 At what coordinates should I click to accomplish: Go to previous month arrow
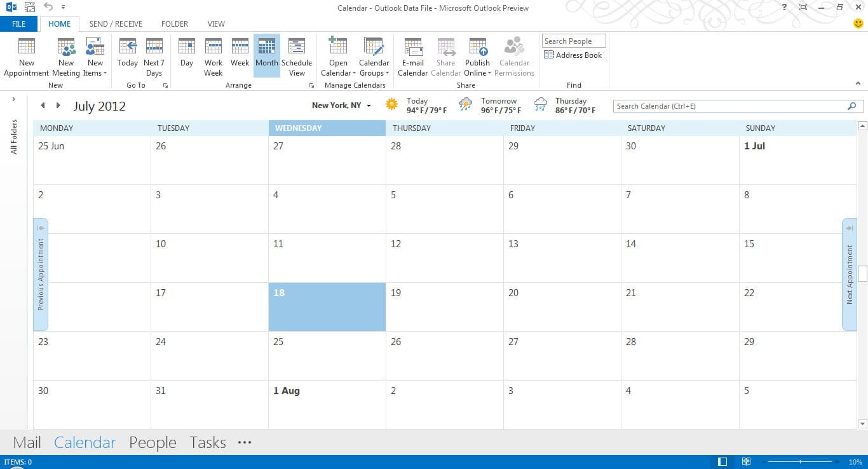tap(43, 106)
